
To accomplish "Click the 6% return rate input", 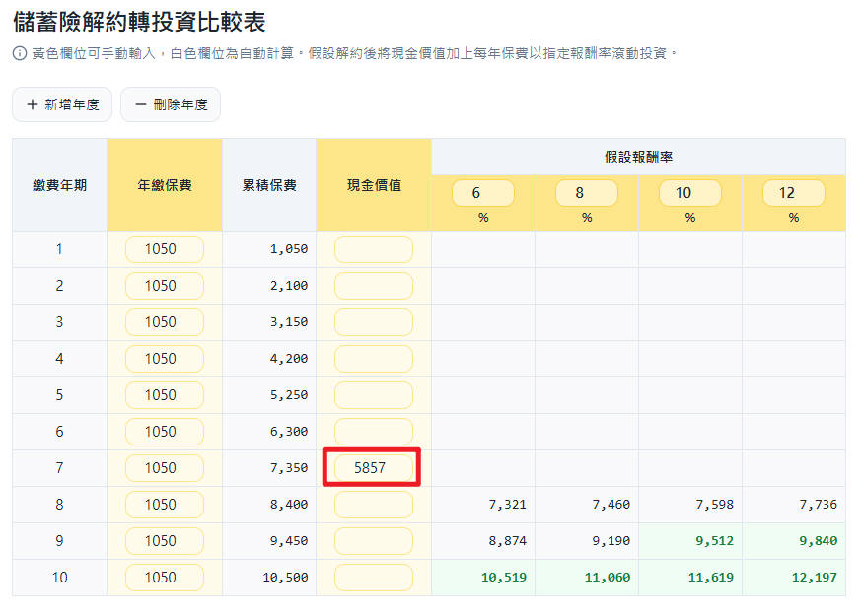I will [483, 193].
